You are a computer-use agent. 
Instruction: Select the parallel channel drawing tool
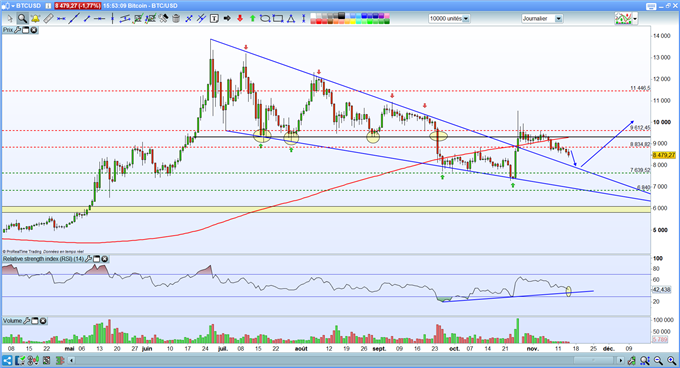coord(125,18)
